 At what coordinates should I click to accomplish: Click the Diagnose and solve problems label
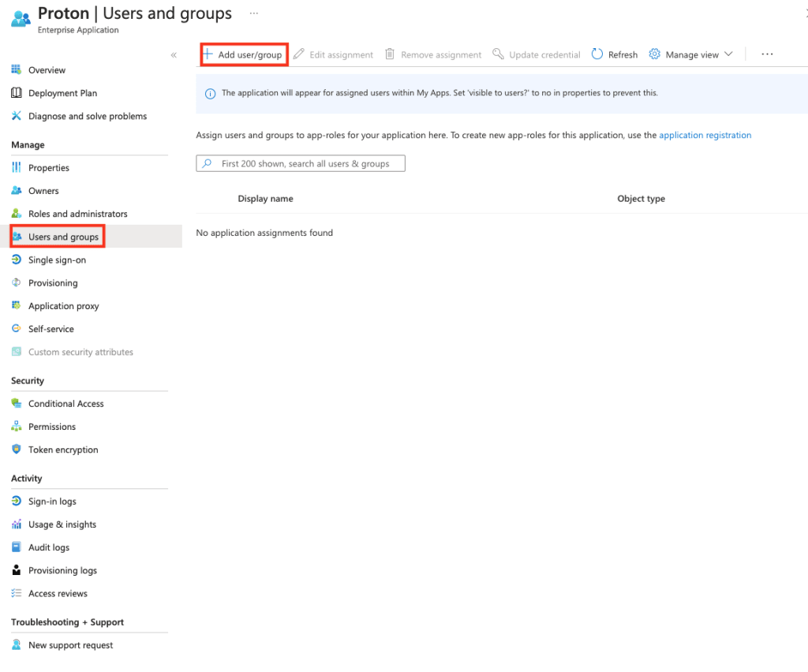pyautogui.click(x=88, y=117)
